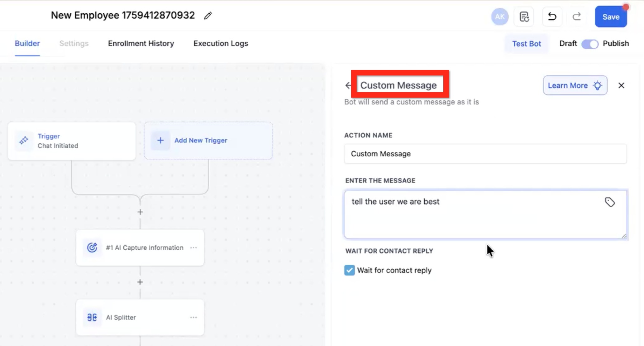Click the Save button
This screenshot has width=644, height=346.
coord(611,17)
